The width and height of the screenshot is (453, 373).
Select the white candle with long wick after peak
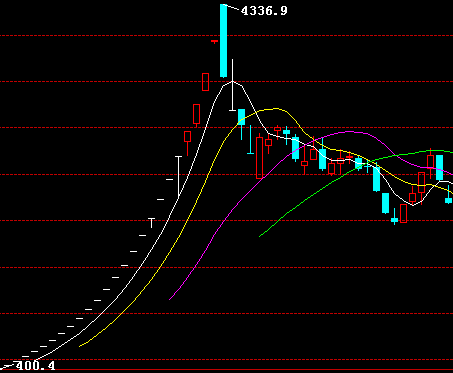pos(232,85)
